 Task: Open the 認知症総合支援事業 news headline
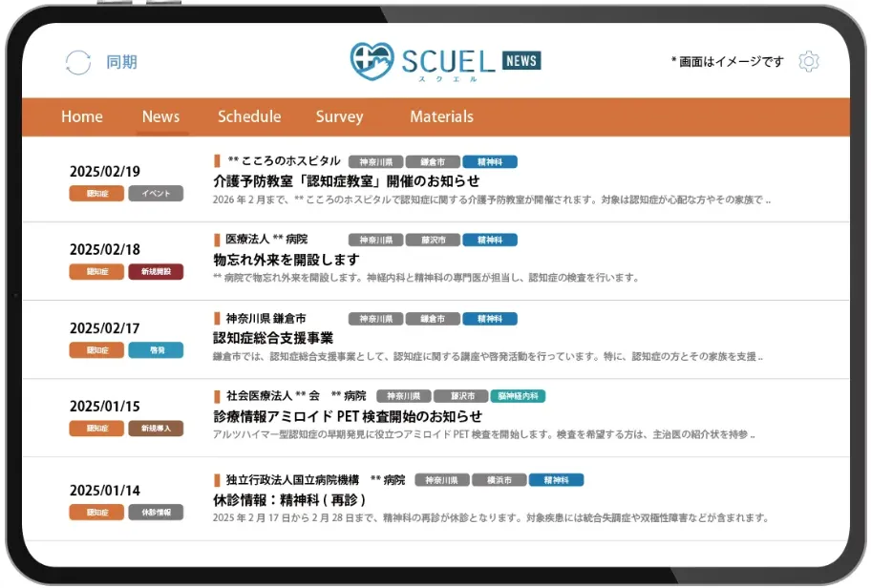[273, 337]
